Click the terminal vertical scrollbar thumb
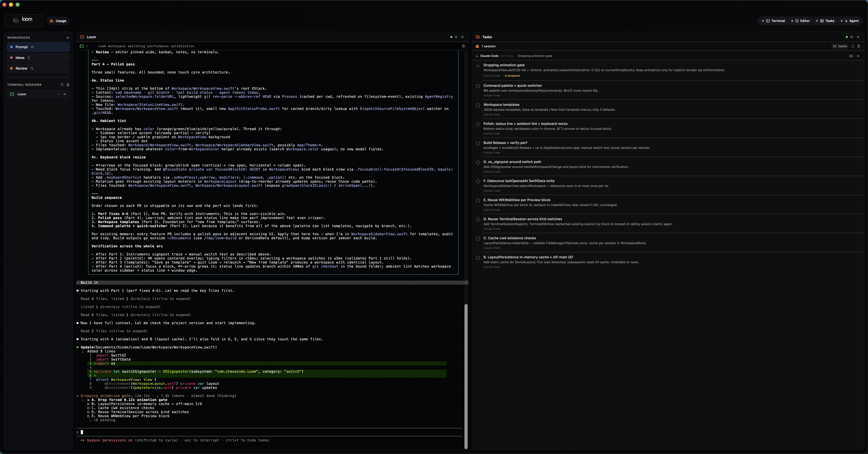The height and width of the screenshot is (454, 868). pos(466,376)
